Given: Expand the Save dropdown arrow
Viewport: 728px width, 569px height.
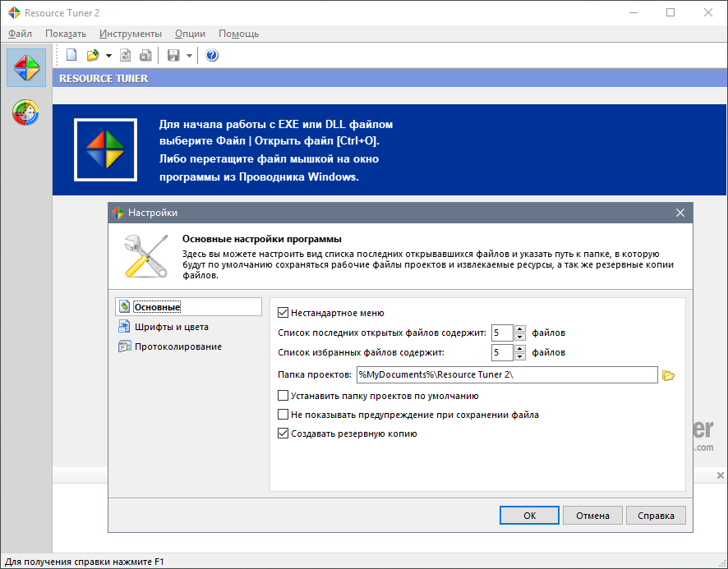Looking at the screenshot, I should click(x=190, y=56).
